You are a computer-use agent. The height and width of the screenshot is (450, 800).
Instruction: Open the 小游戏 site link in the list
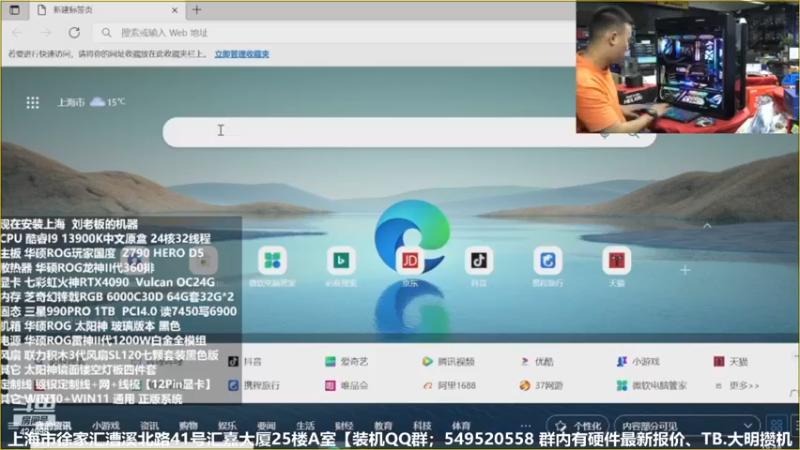(638, 362)
